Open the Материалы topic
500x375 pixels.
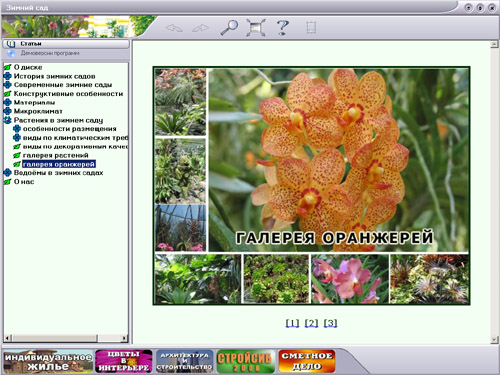34,102
